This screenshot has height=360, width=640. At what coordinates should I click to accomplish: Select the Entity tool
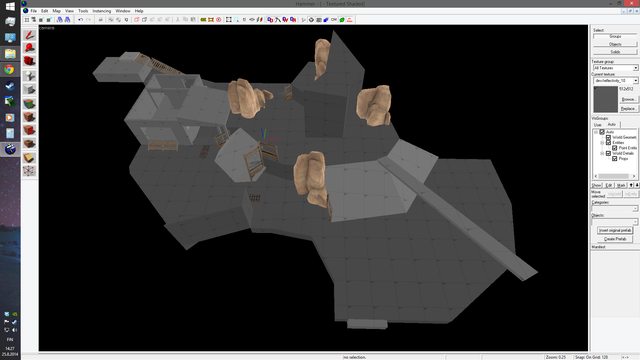[x=29, y=76]
